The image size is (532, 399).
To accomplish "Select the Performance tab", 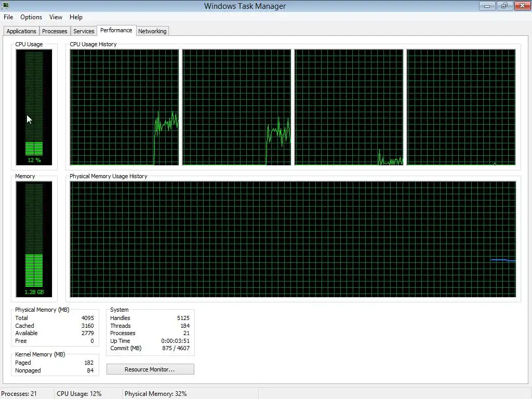I will (x=116, y=30).
